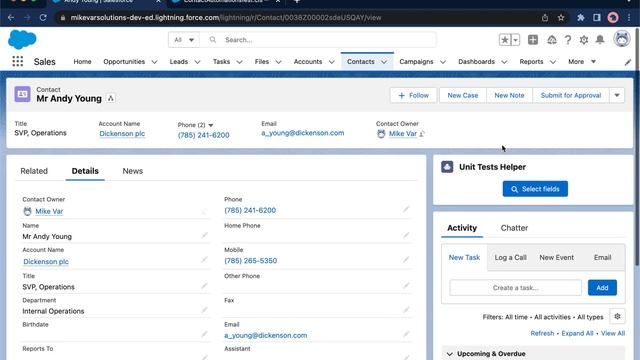Select the New Event tab
The image size is (640, 360).
pos(556,258)
